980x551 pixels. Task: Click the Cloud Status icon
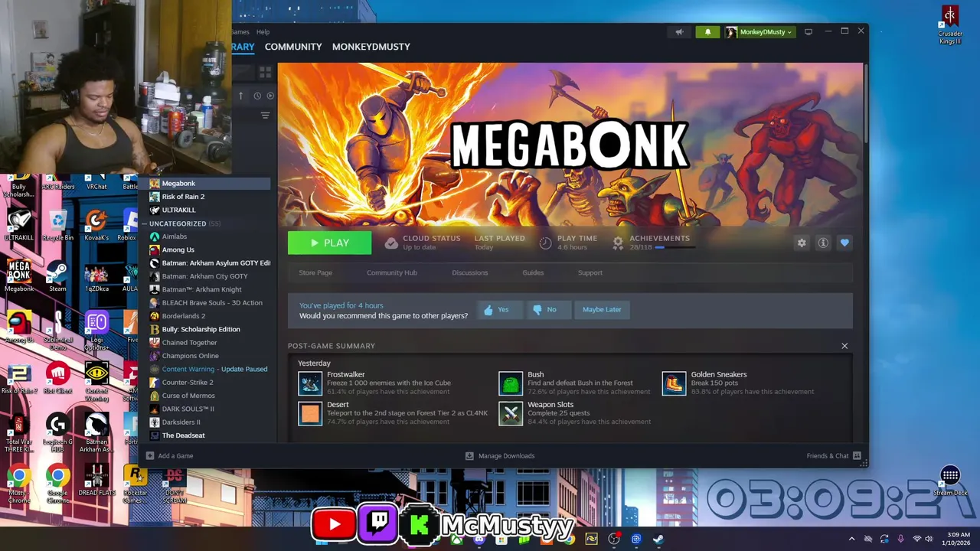pos(391,243)
